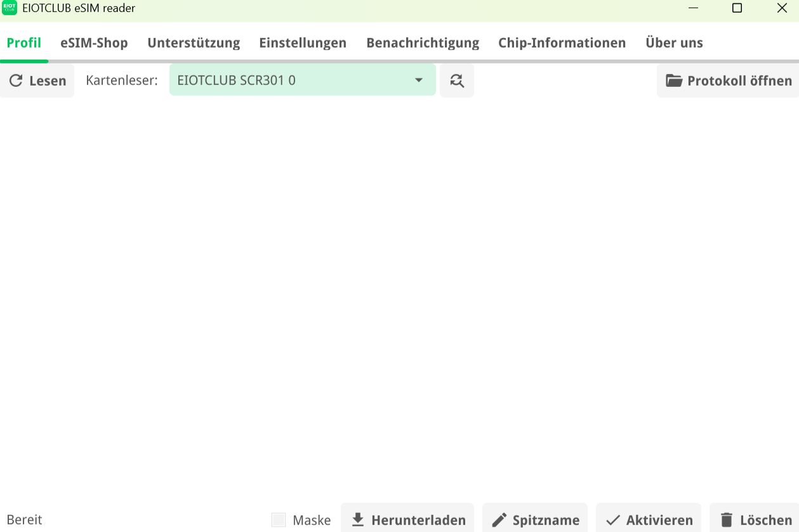Show the Chip-Informationen tab
The height and width of the screenshot is (532, 799).
pyautogui.click(x=562, y=43)
